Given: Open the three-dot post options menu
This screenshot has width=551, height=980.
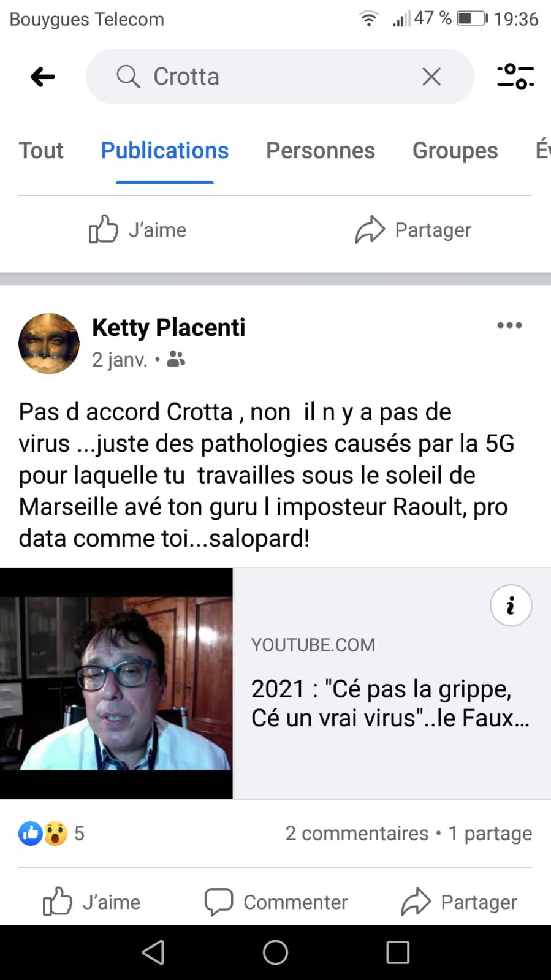Looking at the screenshot, I should click(x=510, y=325).
